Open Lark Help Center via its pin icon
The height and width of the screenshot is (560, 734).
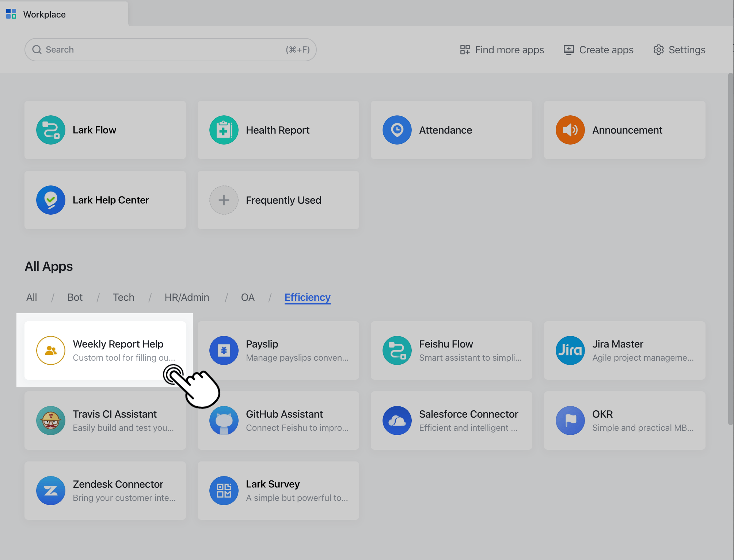[51, 200]
